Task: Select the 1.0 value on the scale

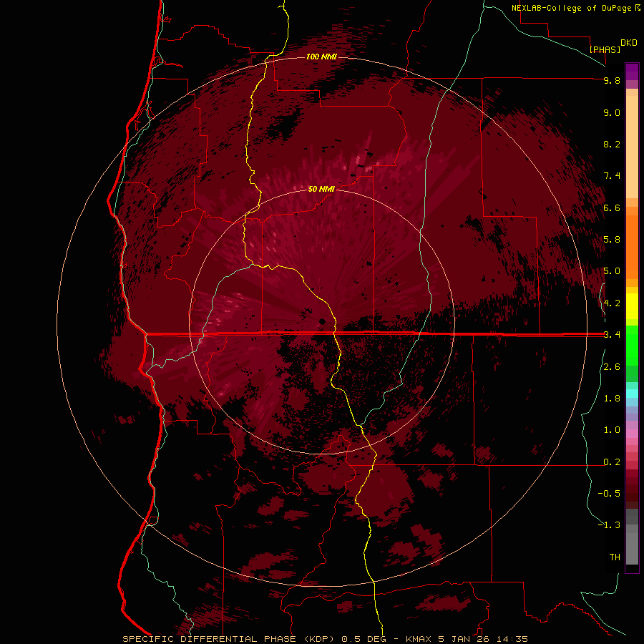Action: pos(612,430)
